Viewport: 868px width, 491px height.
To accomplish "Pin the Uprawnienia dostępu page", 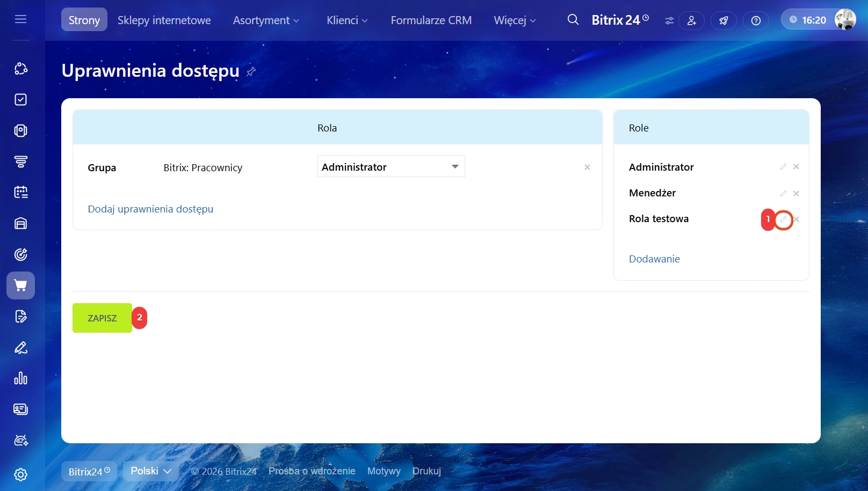I will [251, 71].
